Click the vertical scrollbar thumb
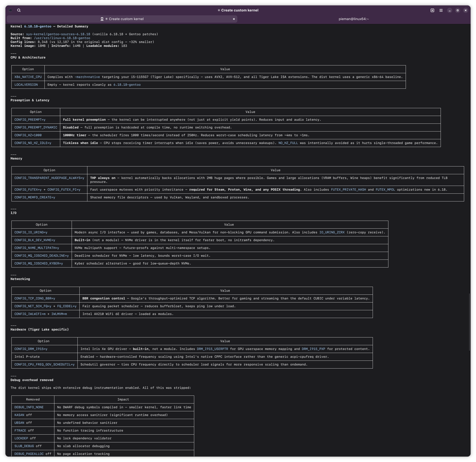 (x=469, y=322)
